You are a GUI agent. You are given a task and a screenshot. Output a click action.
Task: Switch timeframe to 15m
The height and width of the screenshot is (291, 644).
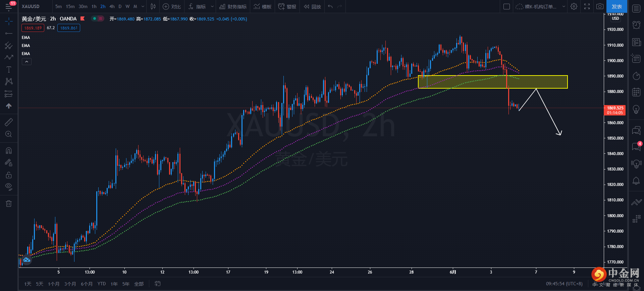click(70, 6)
